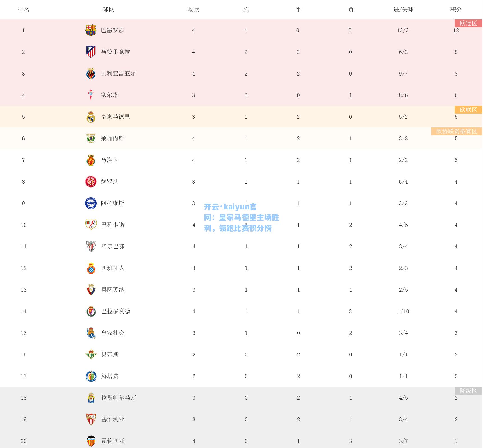The width and height of the screenshot is (483, 448).
Task: Open team 比利亚雷亚尔
Action: coord(118,74)
